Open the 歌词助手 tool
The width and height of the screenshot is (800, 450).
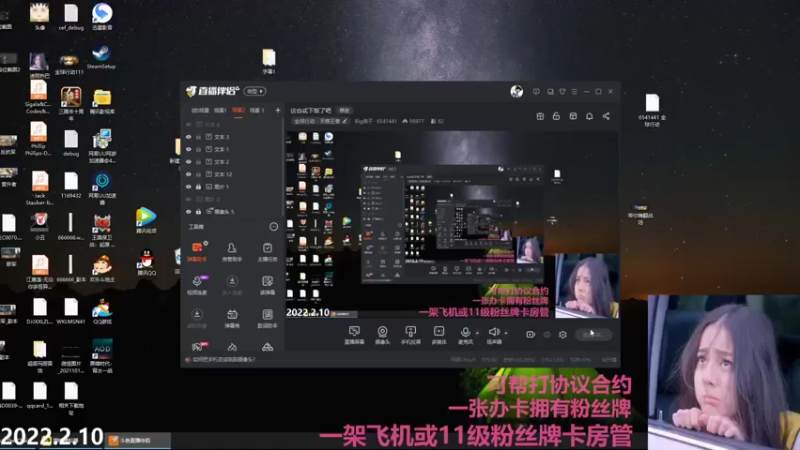pyautogui.click(x=267, y=318)
